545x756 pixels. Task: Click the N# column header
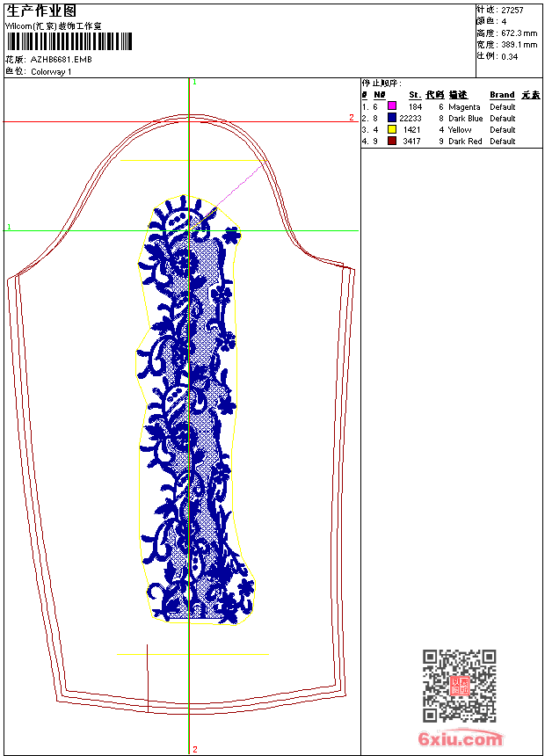click(x=379, y=95)
